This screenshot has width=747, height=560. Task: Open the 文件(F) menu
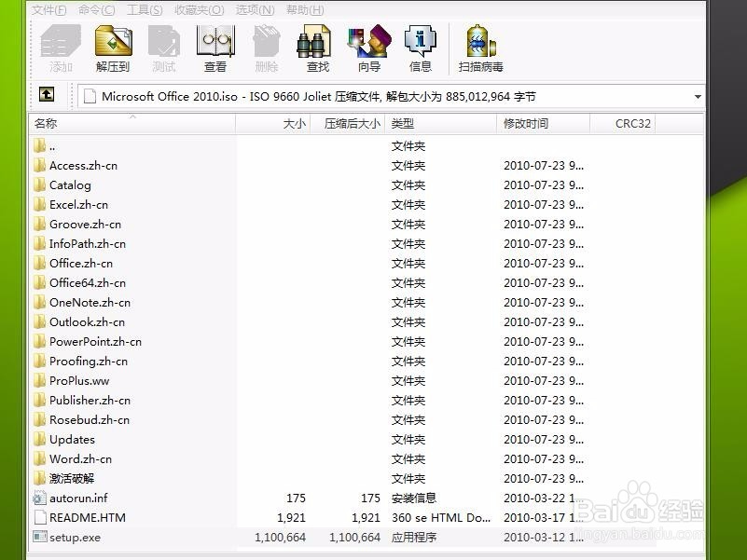(x=49, y=9)
